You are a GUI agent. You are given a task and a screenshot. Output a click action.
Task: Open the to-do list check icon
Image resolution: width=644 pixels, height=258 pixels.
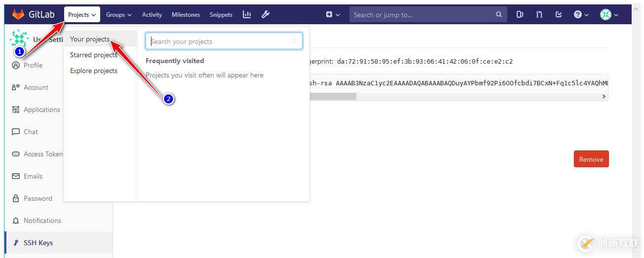coord(559,14)
